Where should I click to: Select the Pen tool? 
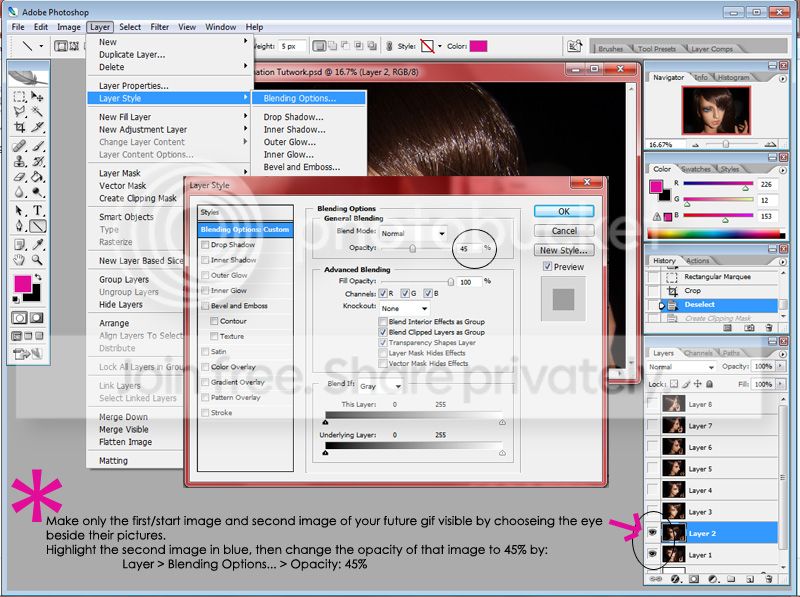click(x=19, y=225)
